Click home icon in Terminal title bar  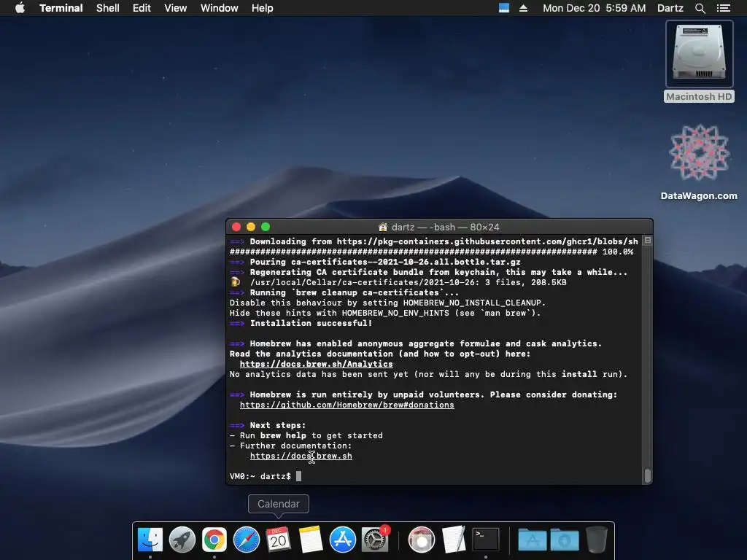(382, 227)
